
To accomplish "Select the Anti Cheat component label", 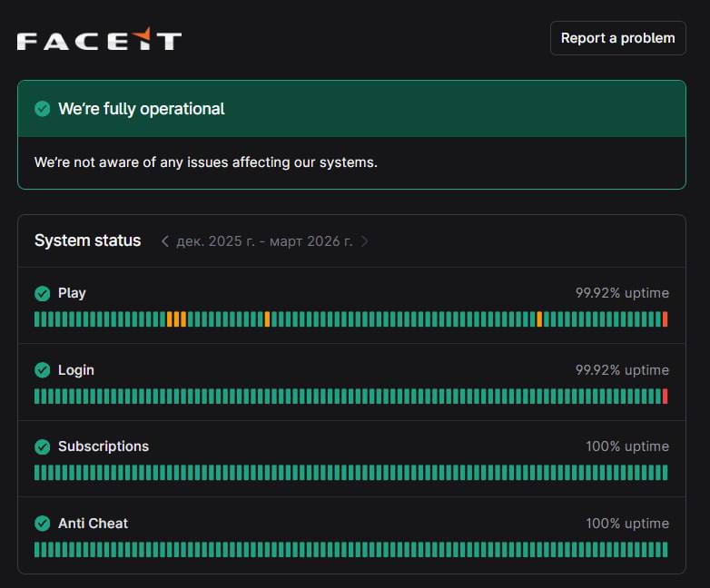I will 93,524.
